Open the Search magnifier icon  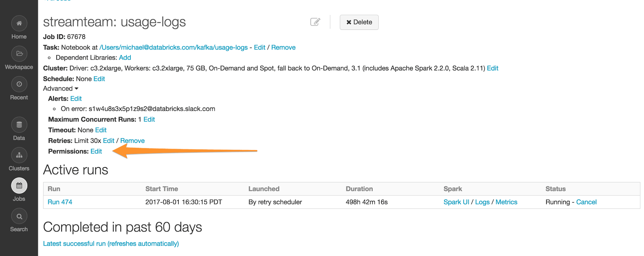(x=19, y=217)
